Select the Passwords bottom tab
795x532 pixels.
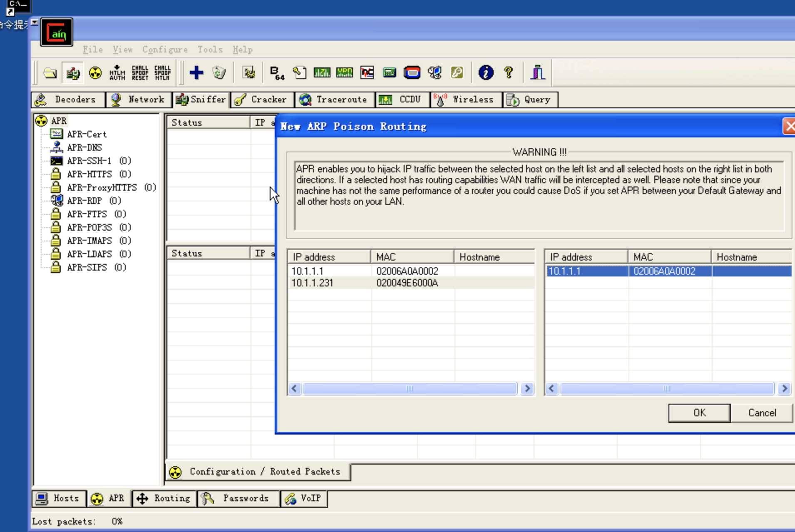click(238, 498)
